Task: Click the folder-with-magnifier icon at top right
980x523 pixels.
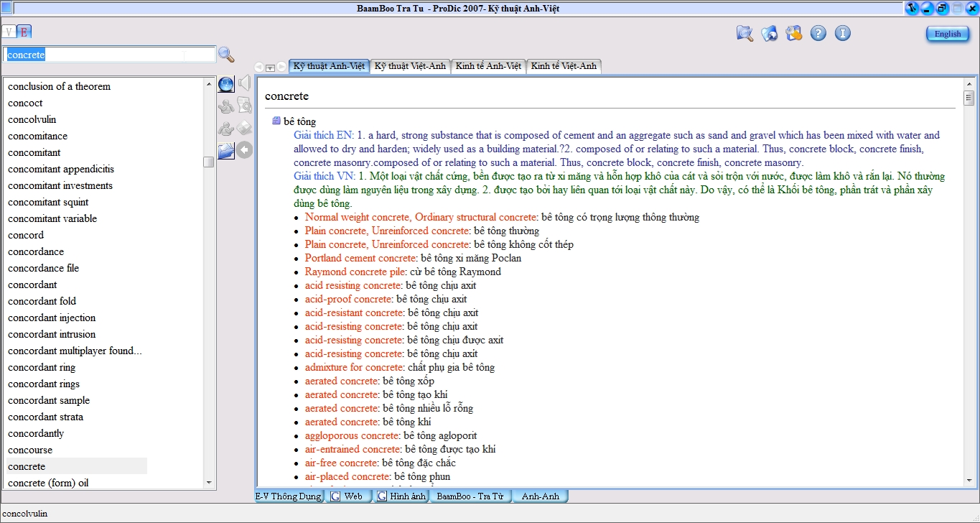Action: 745,33
